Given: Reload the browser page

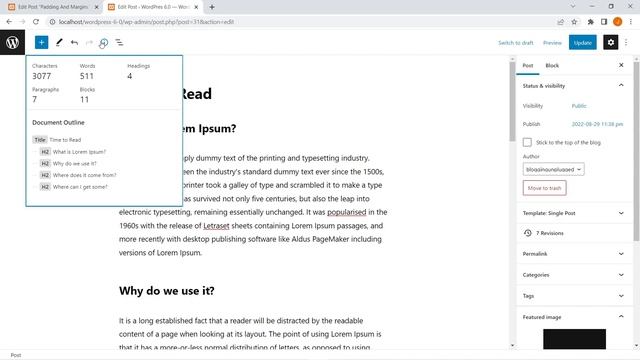Looking at the screenshot, I should (x=36, y=22).
